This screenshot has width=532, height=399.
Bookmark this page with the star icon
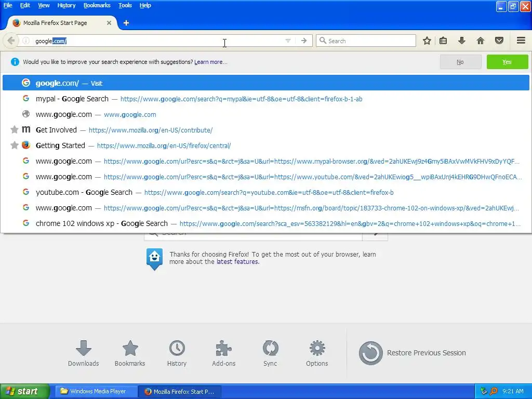(x=427, y=41)
